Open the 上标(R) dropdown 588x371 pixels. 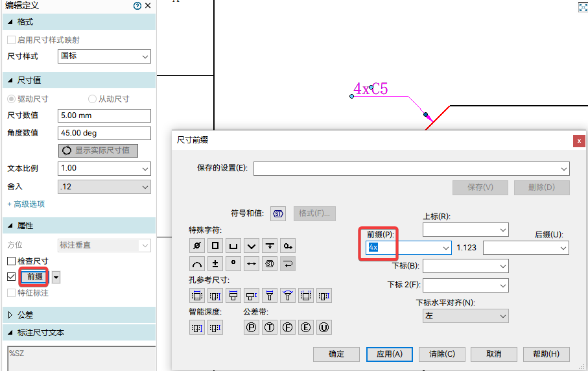[x=465, y=230]
